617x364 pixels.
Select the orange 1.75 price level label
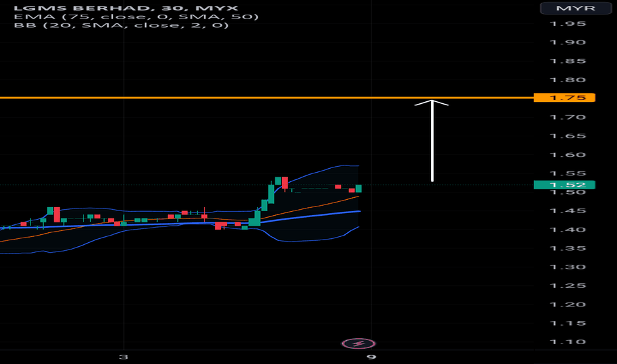[564, 97]
